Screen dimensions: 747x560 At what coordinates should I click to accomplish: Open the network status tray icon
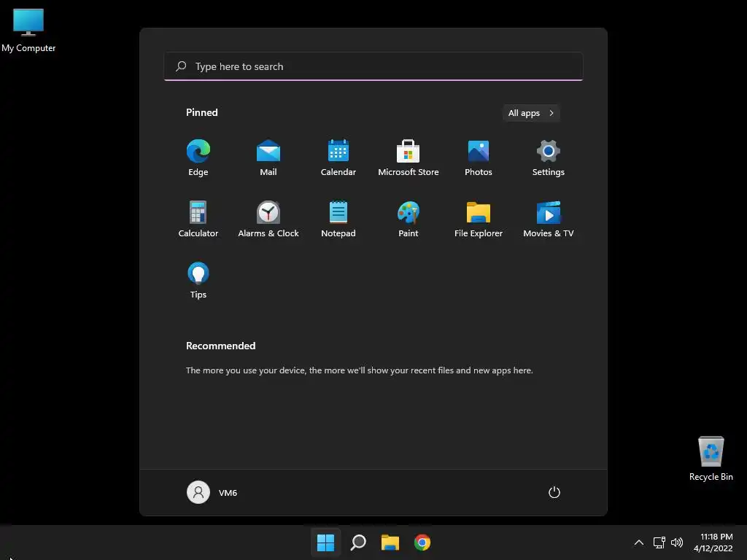coord(659,542)
